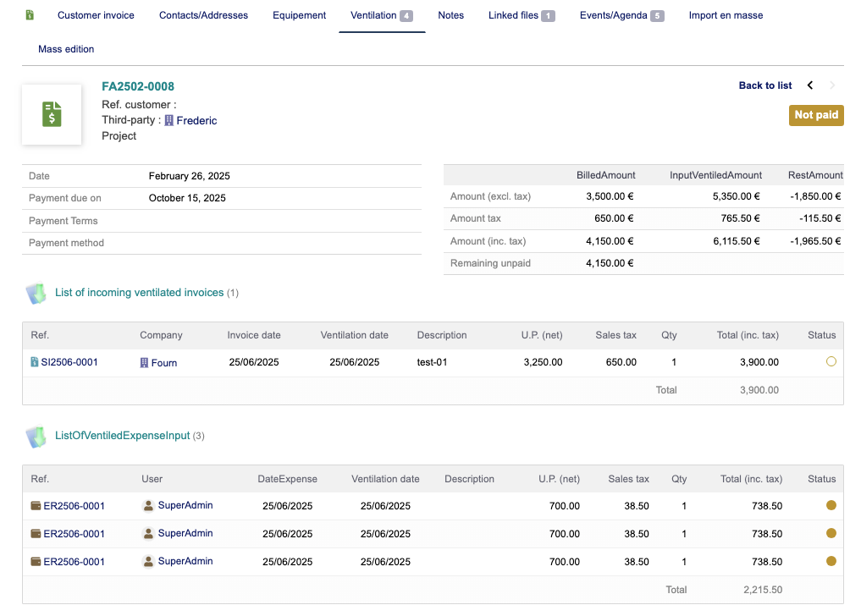Click the Not paid status badge
Viewport: 861px width, 616px height.
point(816,115)
